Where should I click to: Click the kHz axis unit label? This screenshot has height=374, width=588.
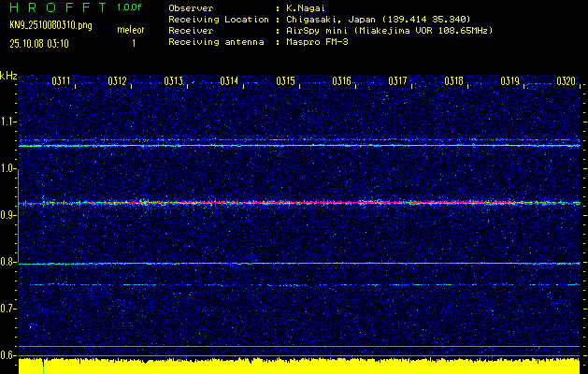(9, 76)
